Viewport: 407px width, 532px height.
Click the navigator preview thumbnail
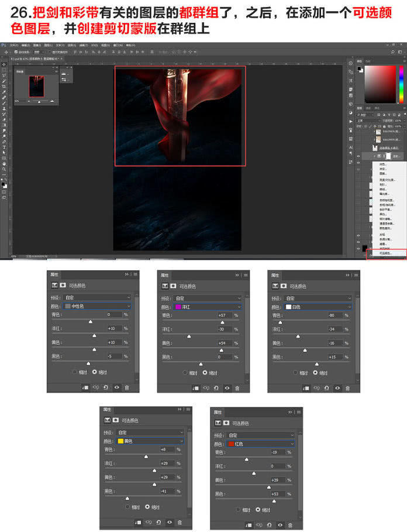(37, 86)
